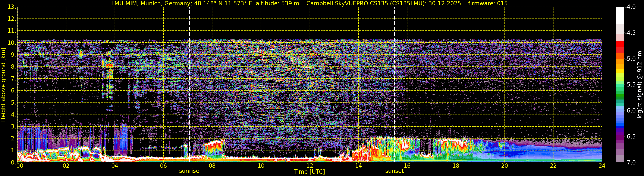
Task: Click the "20" time axis tick label
Action: click(505, 166)
